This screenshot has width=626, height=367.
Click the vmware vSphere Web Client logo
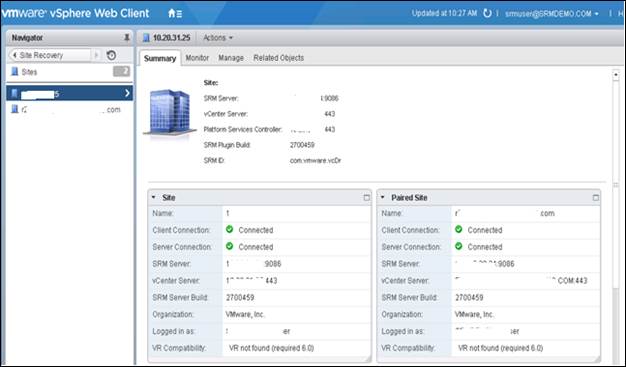(75, 13)
